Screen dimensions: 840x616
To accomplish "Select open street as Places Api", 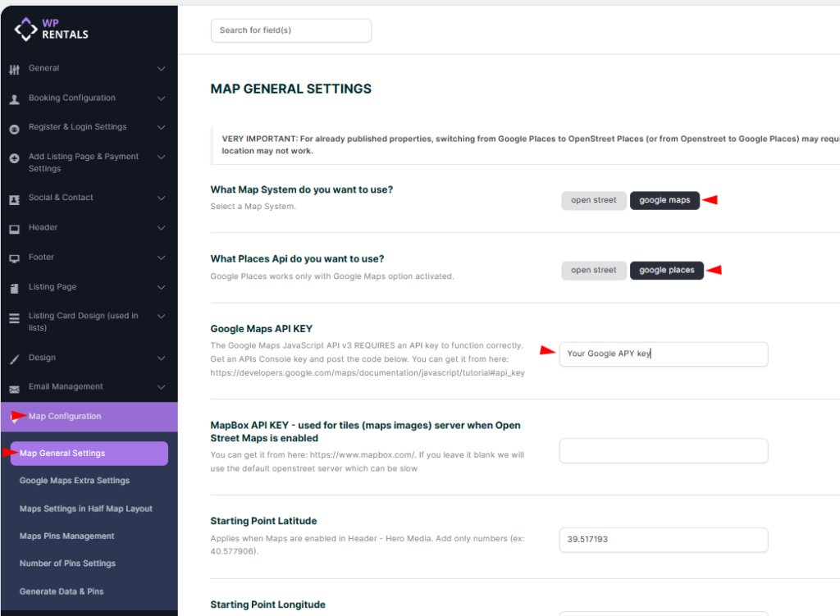I will (x=594, y=270).
